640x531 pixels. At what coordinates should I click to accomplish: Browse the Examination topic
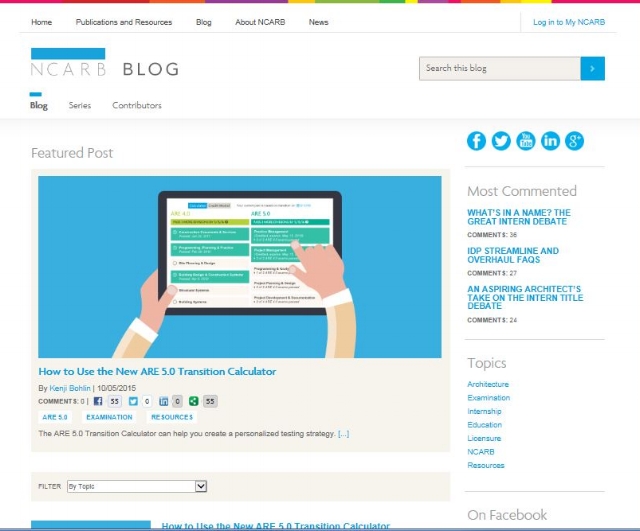489,398
